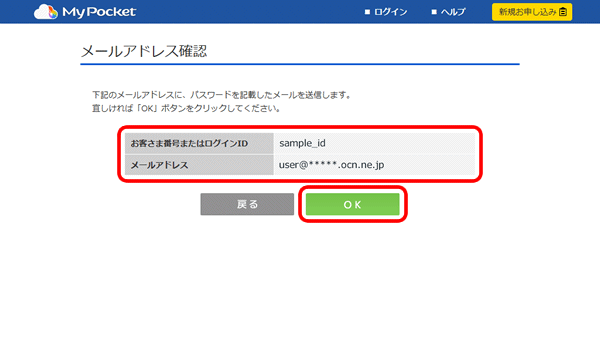Click the お客さま番号またはログインID label
600x360 pixels.
click(x=189, y=143)
